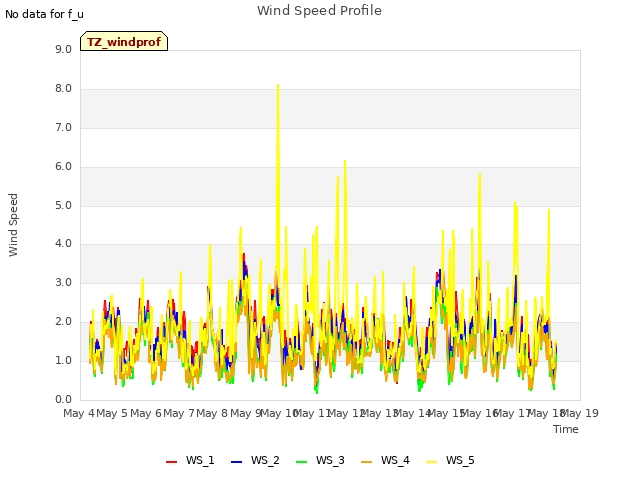Click the 'No data for f_u' message
Screen dimensions: 640x480
tap(44, 14)
